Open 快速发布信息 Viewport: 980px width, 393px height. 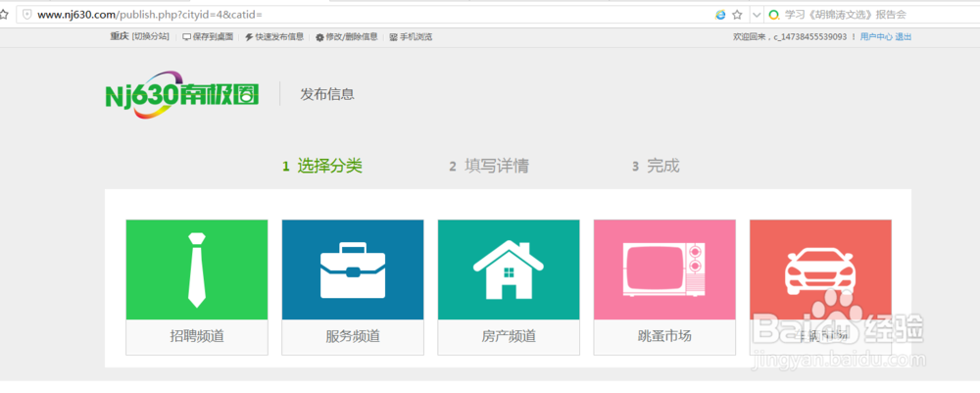pos(279,37)
